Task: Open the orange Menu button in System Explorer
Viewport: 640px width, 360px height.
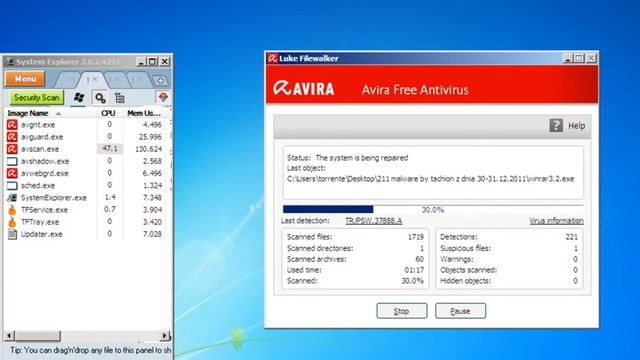Action: [x=25, y=78]
